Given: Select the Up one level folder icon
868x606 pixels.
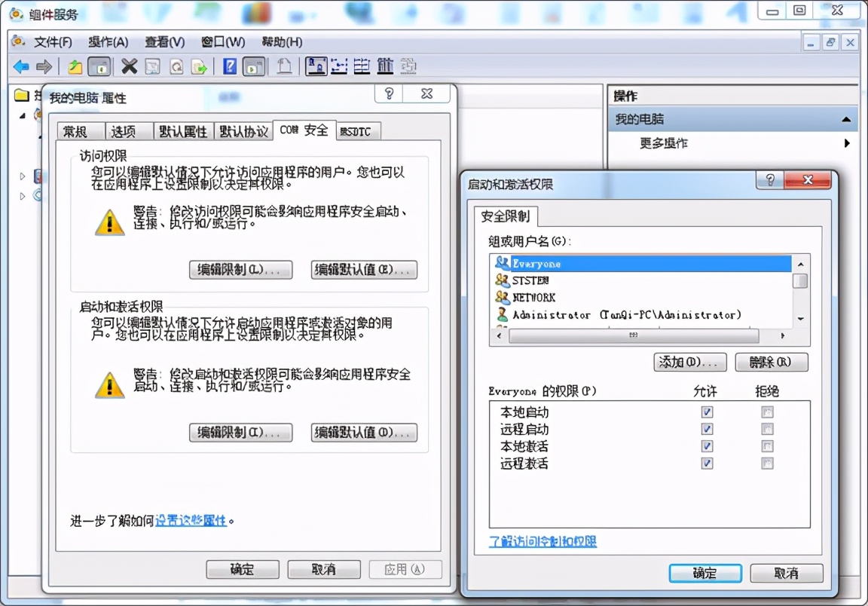Looking at the screenshot, I should (75, 66).
